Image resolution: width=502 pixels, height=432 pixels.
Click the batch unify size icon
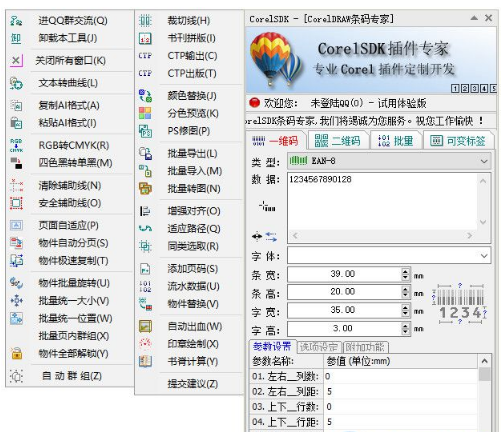point(16,301)
